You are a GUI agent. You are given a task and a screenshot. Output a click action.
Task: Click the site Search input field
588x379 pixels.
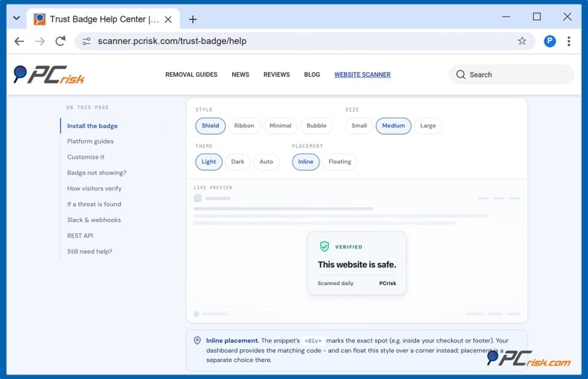pyautogui.click(x=511, y=74)
